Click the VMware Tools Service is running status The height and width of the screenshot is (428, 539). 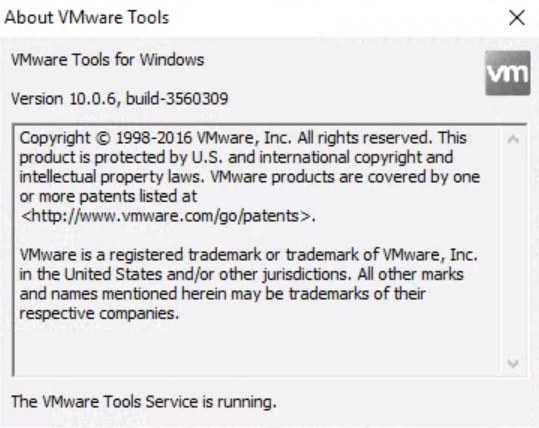144,402
